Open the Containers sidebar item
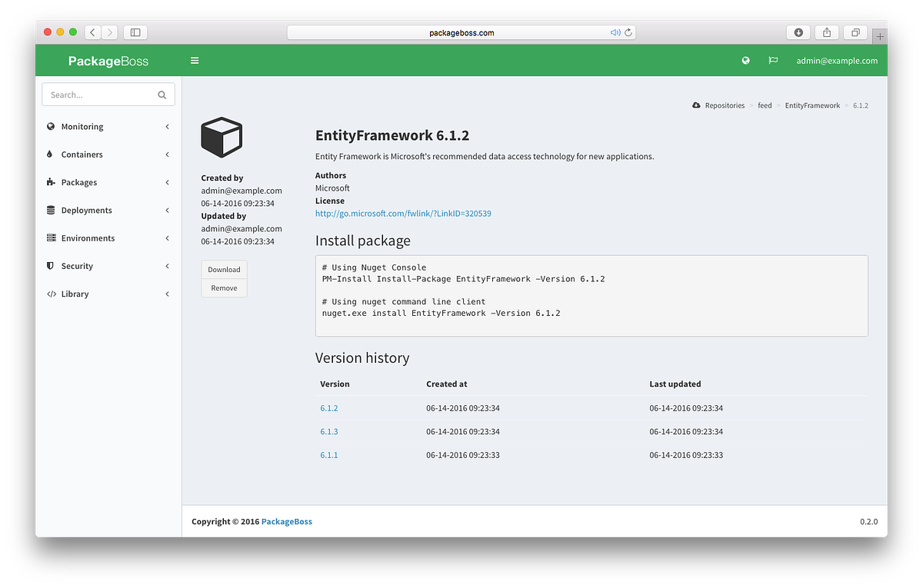This screenshot has width=923, height=588. point(108,154)
